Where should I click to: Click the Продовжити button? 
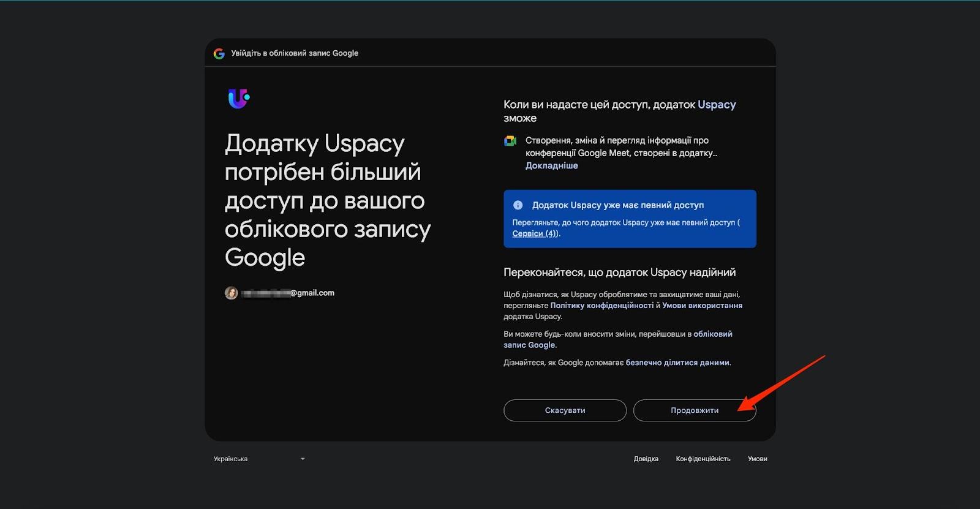(x=695, y=410)
